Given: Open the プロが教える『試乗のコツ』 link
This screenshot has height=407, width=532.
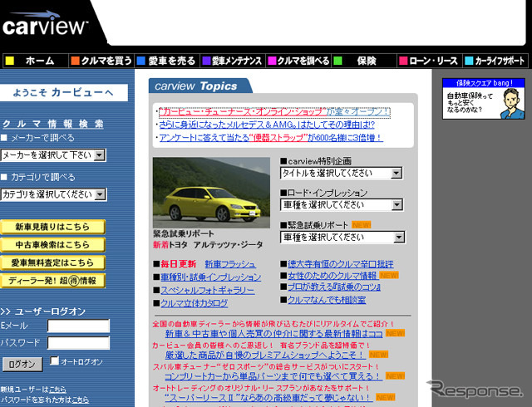Looking at the screenshot, I should 334,287.
